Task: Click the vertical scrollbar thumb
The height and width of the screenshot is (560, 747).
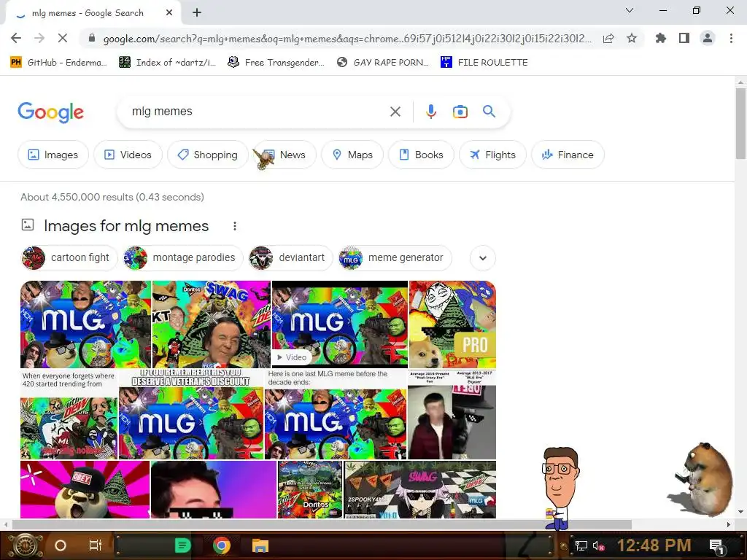Action: [740, 122]
